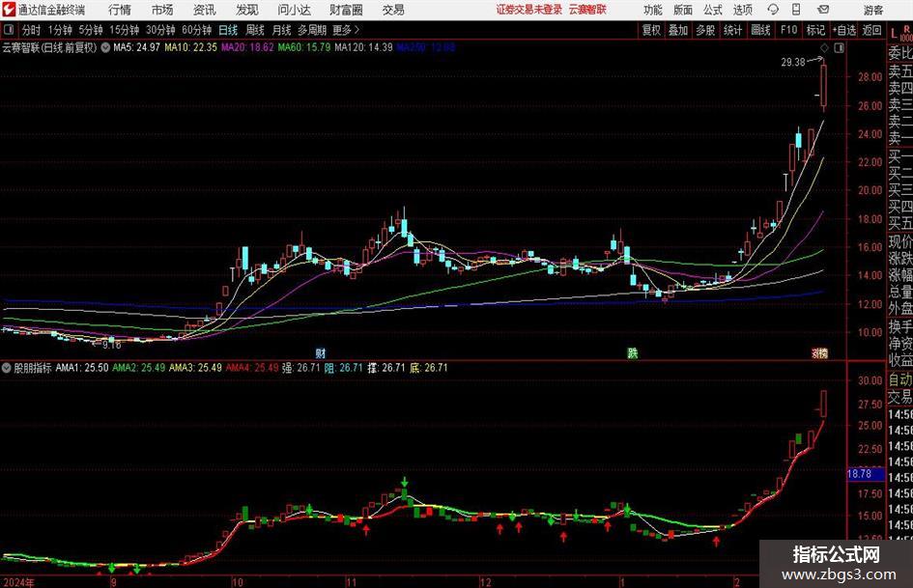
Task: Toggle the left sidebar panel icon
Action: 9,30
